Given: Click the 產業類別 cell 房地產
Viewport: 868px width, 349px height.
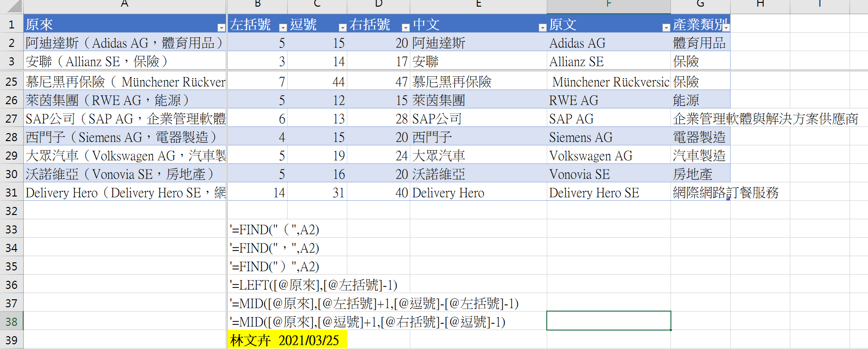Looking at the screenshot, I should [x=700, y=174].
